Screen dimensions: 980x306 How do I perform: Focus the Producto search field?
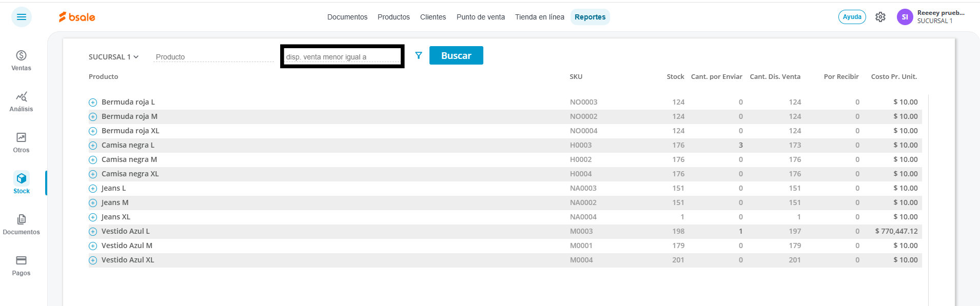214,57
